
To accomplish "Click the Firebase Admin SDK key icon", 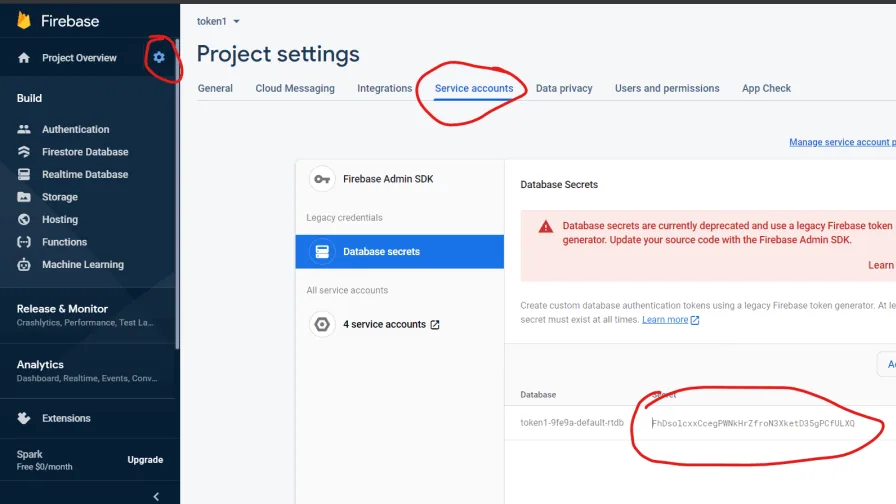I will (x=322, y=179).
